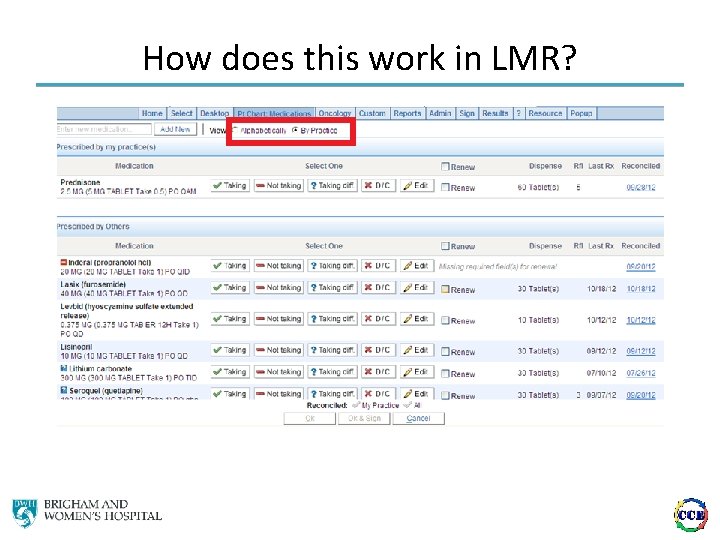Open the Select tab
720x540 pixels.
[181, 113]
